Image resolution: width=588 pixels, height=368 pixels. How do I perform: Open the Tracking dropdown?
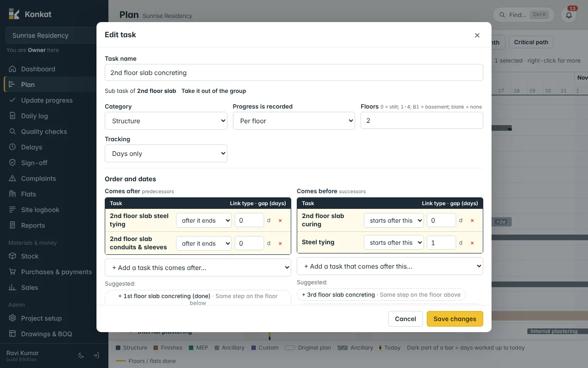point(166,154)
